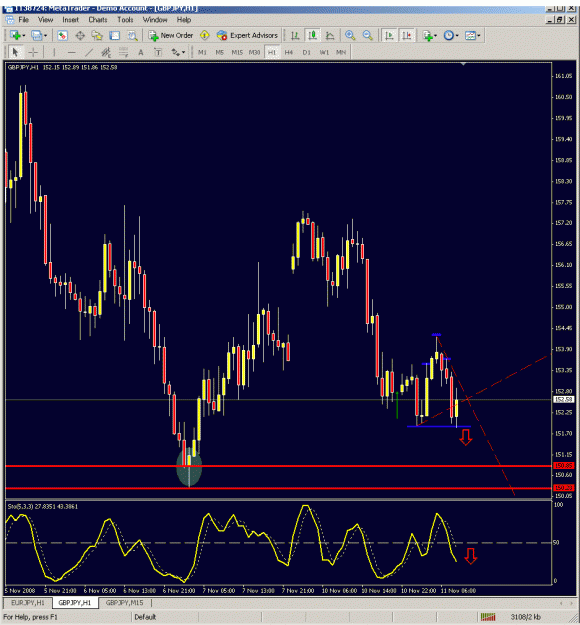Click the New Chart icon
The width and height of the screenshot is (580, 625).
[15, 35]
